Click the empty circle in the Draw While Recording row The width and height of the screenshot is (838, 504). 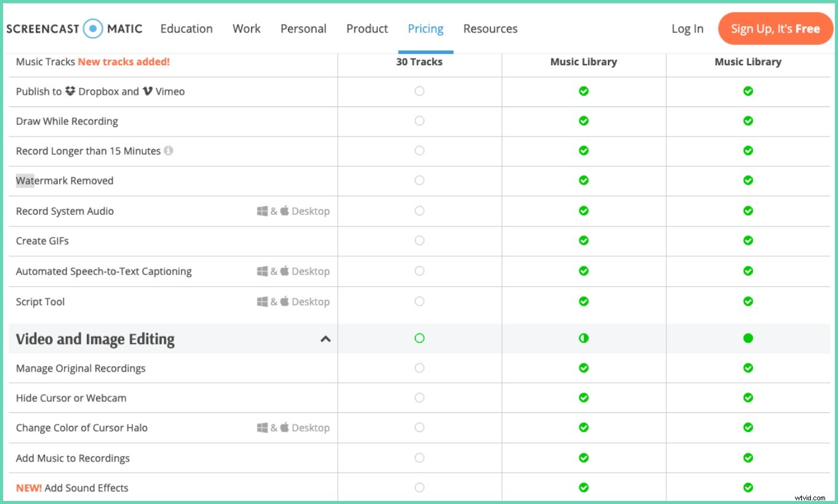coord(419,121)
